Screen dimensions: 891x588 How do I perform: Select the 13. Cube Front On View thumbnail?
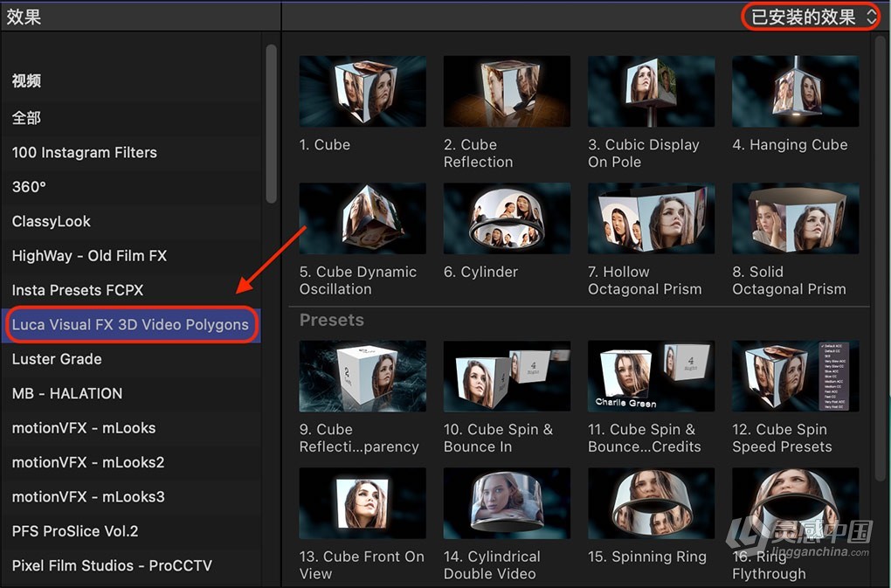[x=363, y=502]
